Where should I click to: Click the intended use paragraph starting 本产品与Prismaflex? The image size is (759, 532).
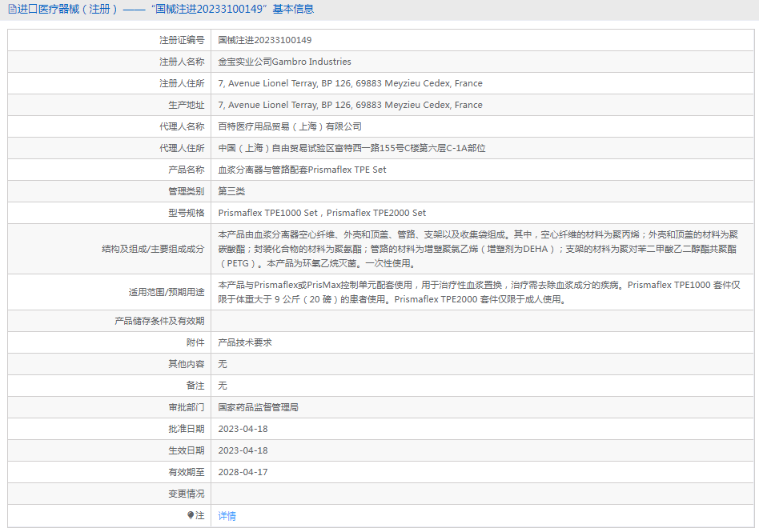(480, 292)
